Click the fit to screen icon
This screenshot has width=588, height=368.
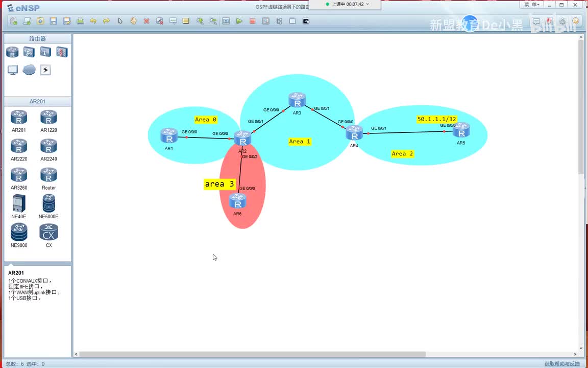coord(226,21)
